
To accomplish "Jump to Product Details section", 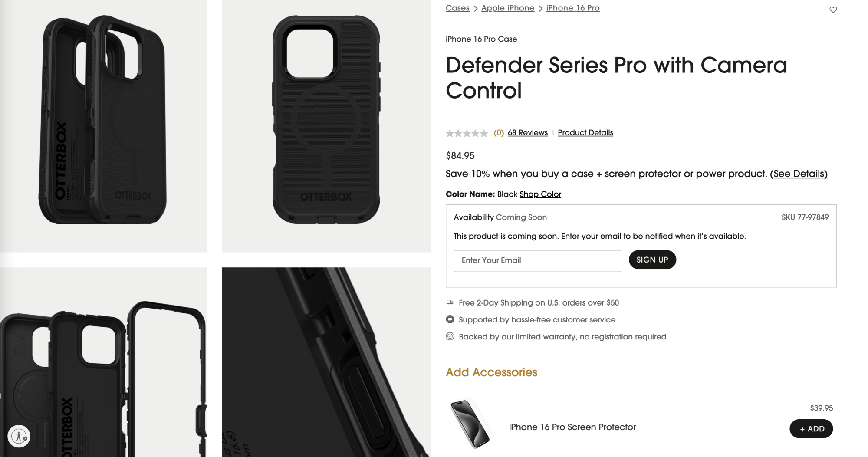I will (585, 133).
